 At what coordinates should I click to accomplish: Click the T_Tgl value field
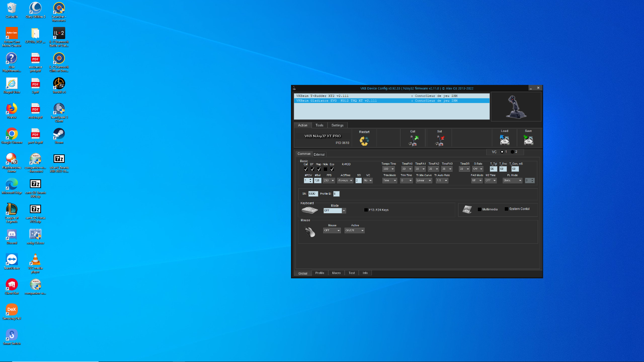(x=493, y=169)
